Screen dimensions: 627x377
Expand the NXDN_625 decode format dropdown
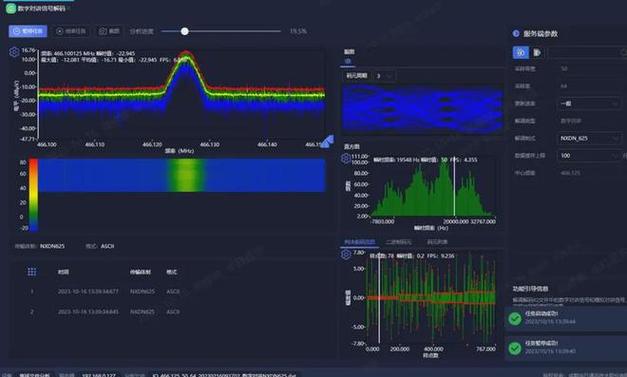[x=589, y=138]
